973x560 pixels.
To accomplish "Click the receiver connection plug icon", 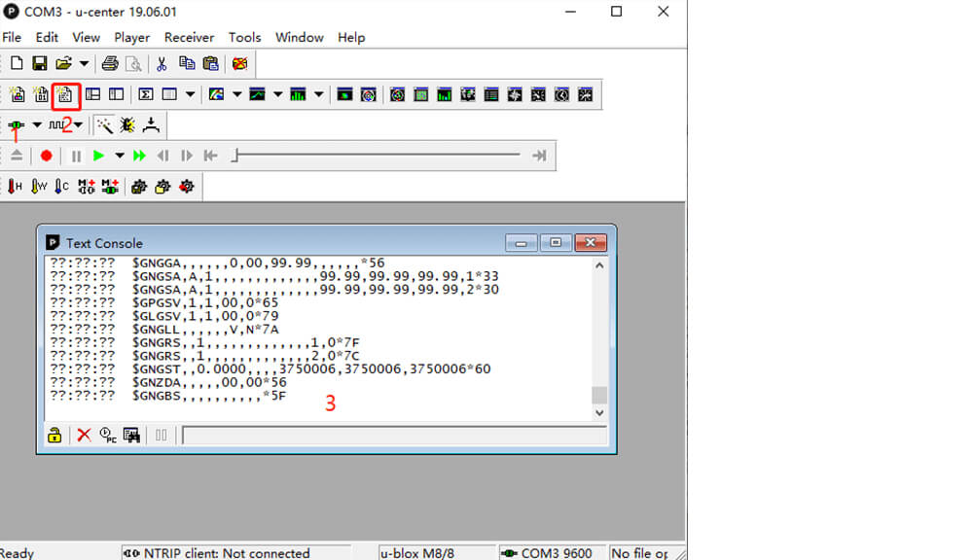I will pos(17,125).
